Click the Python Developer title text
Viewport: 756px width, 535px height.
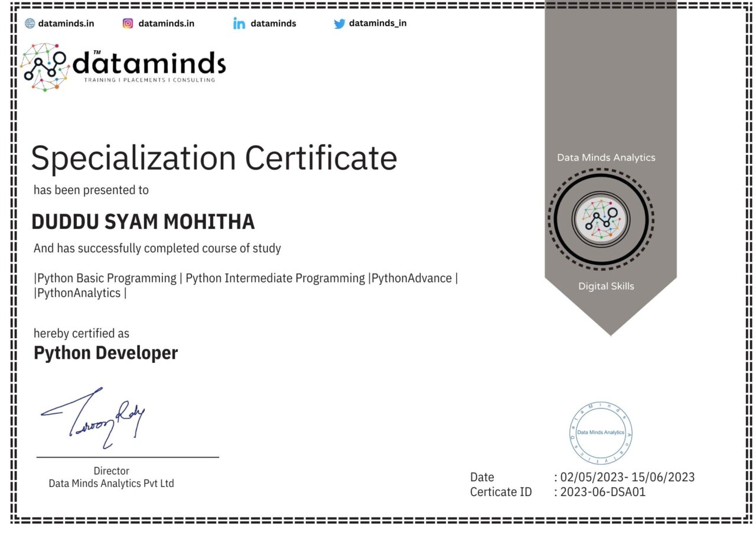click(105, 353)
